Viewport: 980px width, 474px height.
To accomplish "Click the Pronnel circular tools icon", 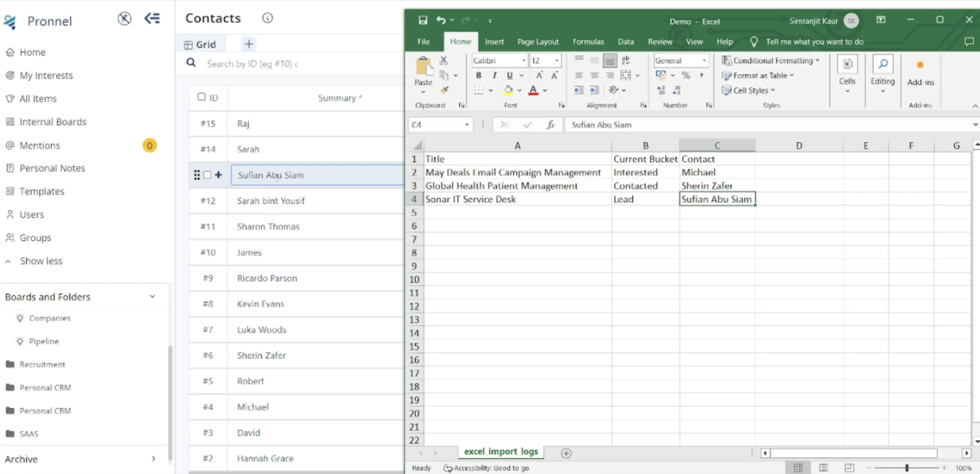I will click(x=124, y=18).
